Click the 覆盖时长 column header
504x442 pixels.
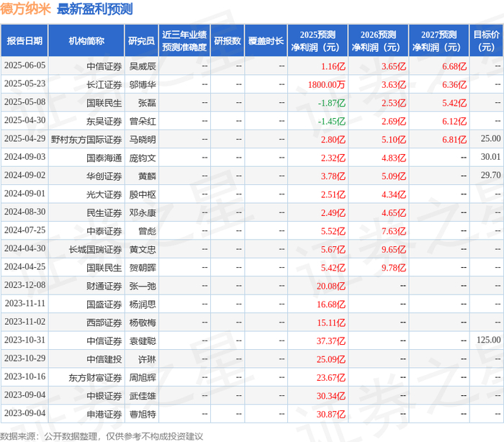pos(266,41)
